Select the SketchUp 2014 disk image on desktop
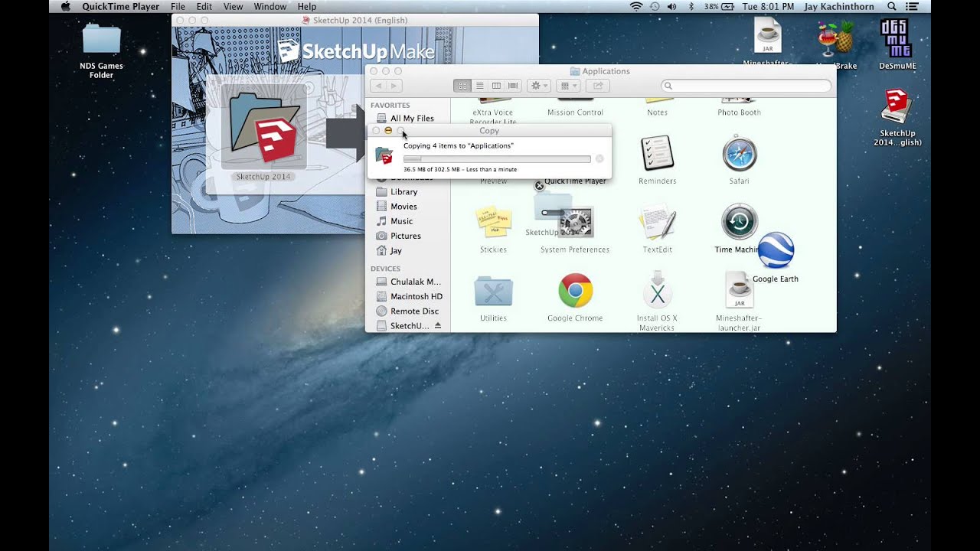The height and width of the screenshot is (551, 980). coord(897,106)
